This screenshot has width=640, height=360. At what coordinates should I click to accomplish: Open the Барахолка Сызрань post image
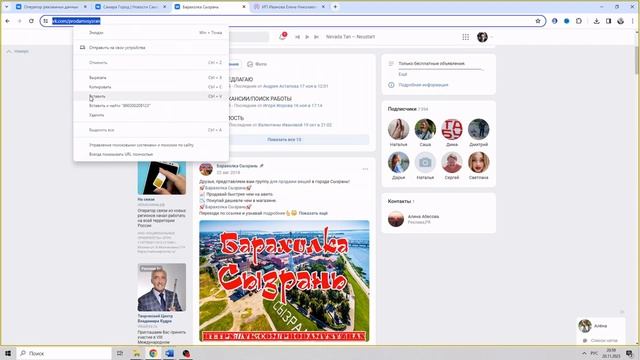pos(284,281)
